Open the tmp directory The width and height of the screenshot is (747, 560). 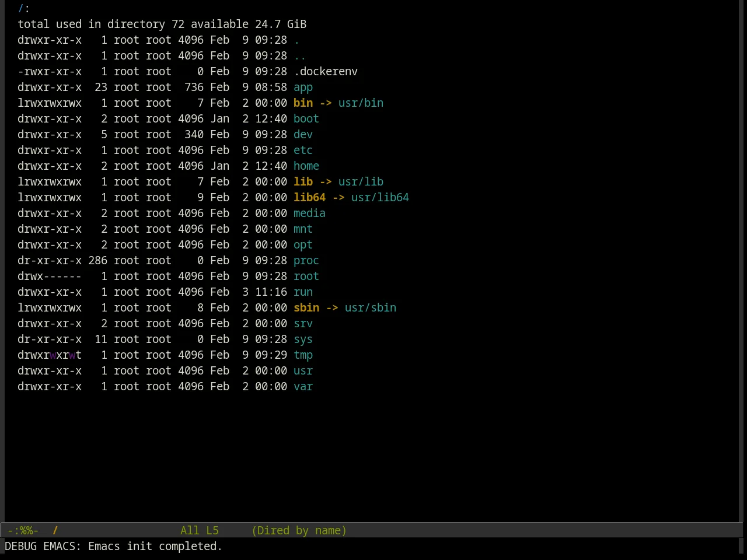303,355
